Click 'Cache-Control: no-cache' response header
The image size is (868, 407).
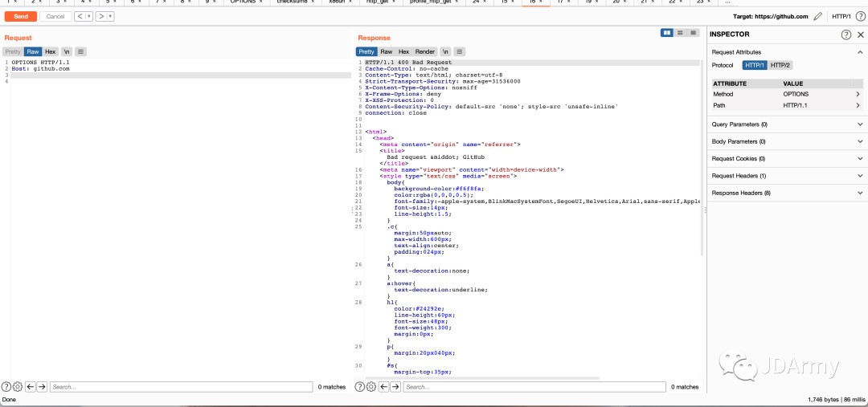pos(407,69)
